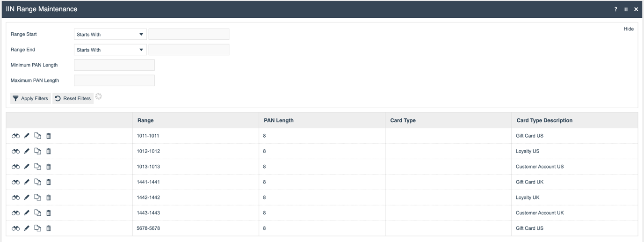Viewport: 644px width, 242px height.
Task: Click the Customer Account US description cell
Action: click(x=575, y=167)
